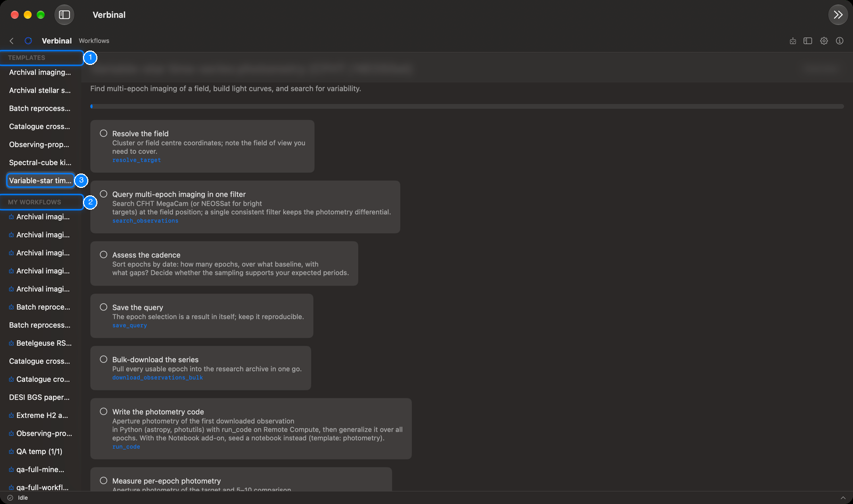
Task: Click robot icon beside Observing-pro workflow
Action: (11, 434)
